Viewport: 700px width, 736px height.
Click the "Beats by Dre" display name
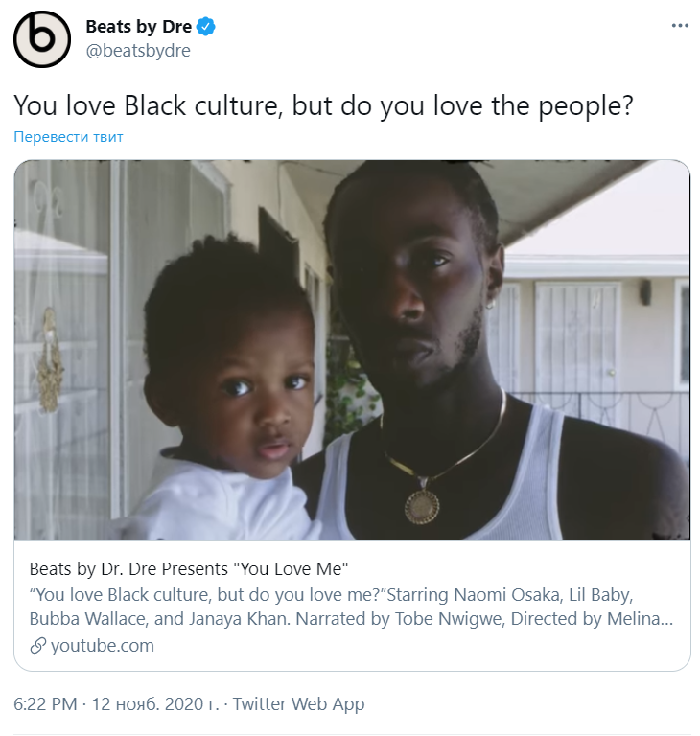click(x=138, y=27)
